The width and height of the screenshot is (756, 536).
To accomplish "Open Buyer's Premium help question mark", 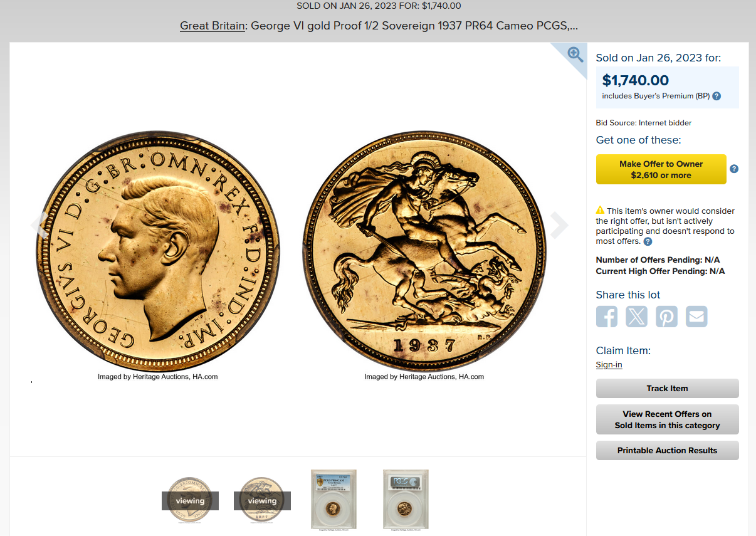I will pyautogui.click(x=717, y=96).
